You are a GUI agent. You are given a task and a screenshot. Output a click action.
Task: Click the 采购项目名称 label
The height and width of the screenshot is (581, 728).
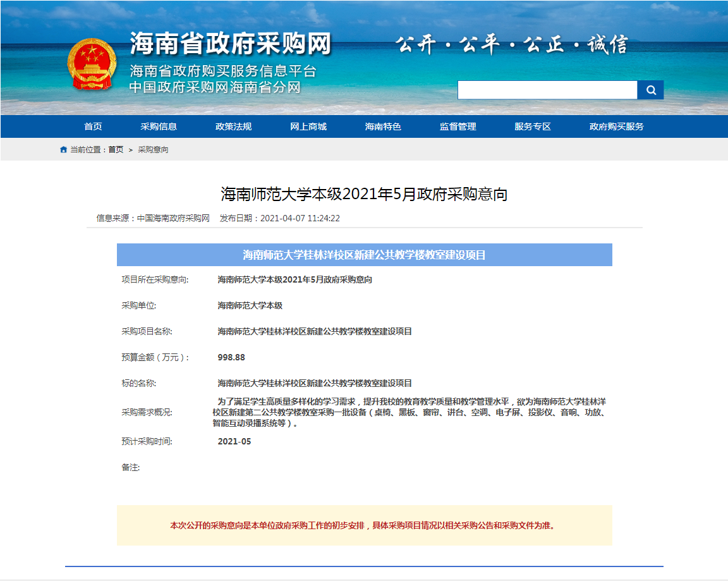[x=147, y=332]
